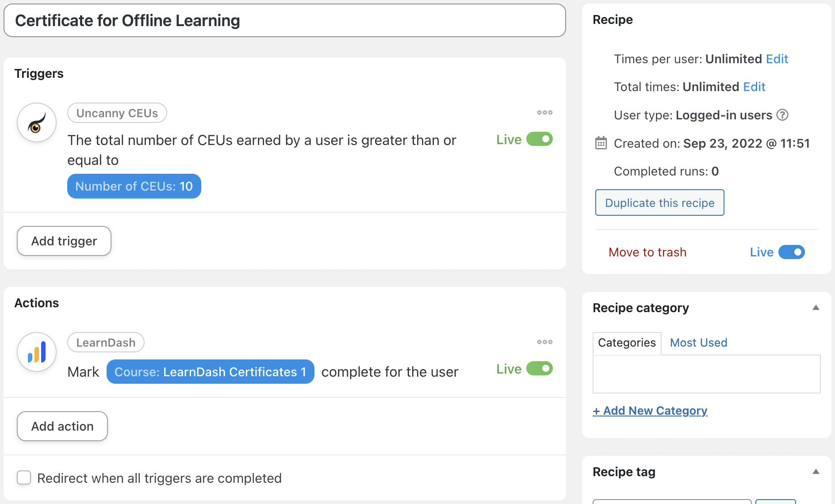Select the Course: LearnDash Certificates 1 token
This screenshot has height=504, width=835.
[x=210, y=371]
